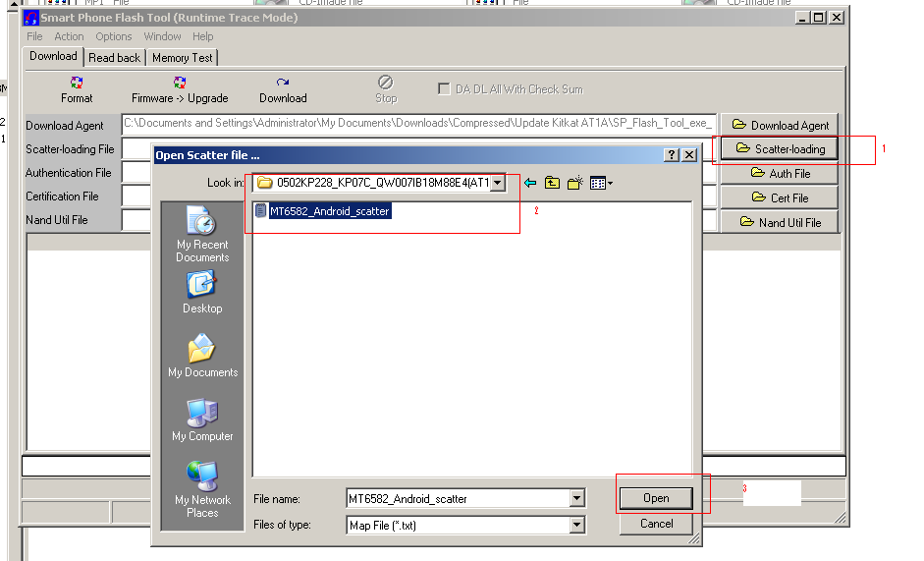Viewport: 924px width, 561px height.
Task: Expand the Look in folder dropdown
Action: pyautogui.click(x=498, y=183)
